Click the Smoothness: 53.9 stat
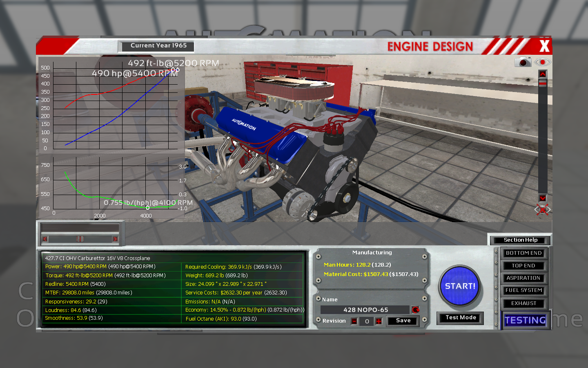Viewport: 588px width, 368px height. [x=74, y=318]
